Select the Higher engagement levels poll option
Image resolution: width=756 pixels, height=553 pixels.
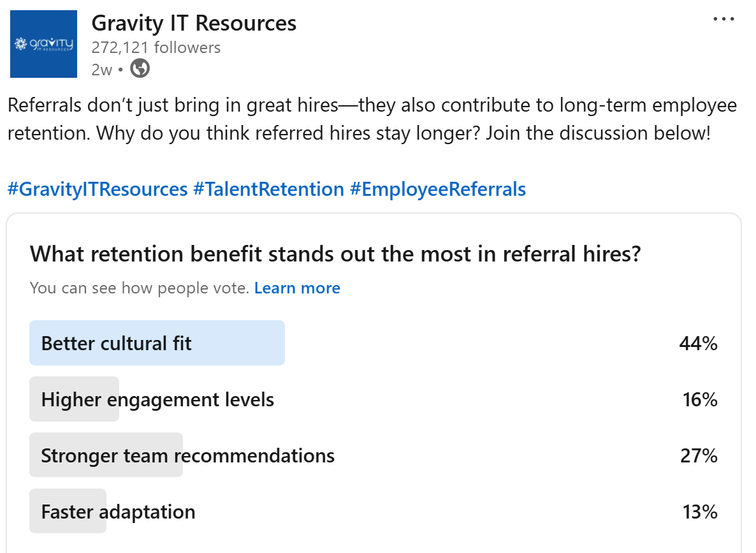(x=157, y=400)
